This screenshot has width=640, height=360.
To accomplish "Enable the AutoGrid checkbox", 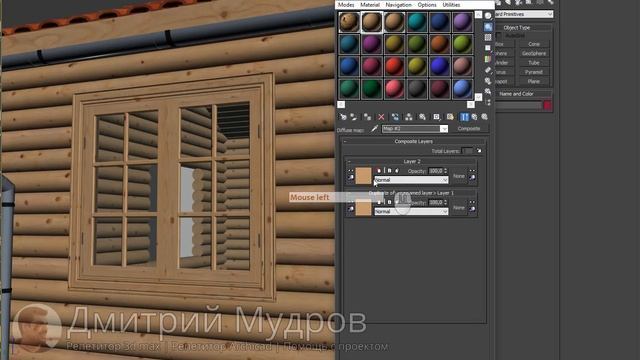I will (x=498, y=36).
